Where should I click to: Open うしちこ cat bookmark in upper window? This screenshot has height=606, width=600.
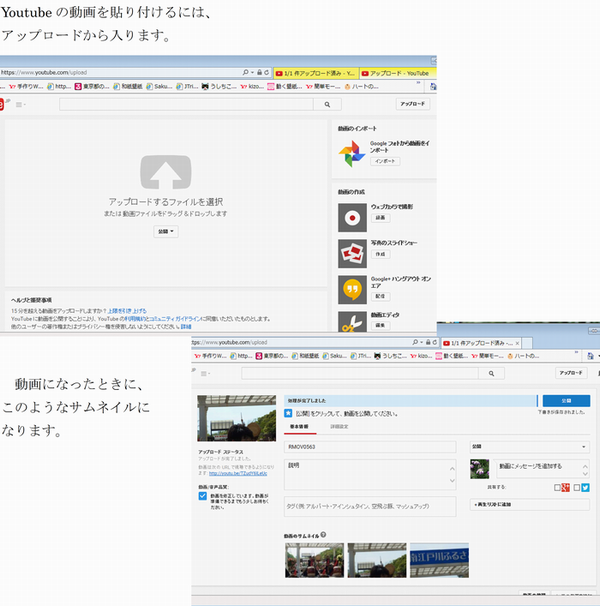click(x=219, y=86)
